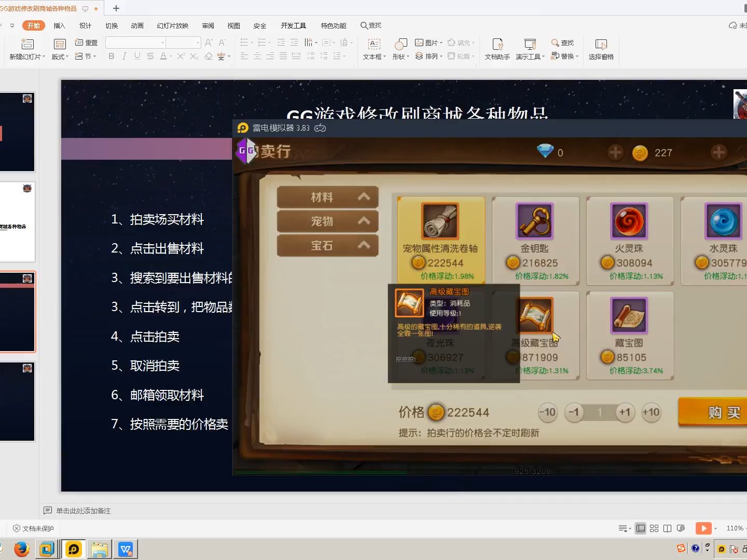The image size is (747, 560).
Task: Open the 新建幻灯片 new slide button
Action: [27, 49]
